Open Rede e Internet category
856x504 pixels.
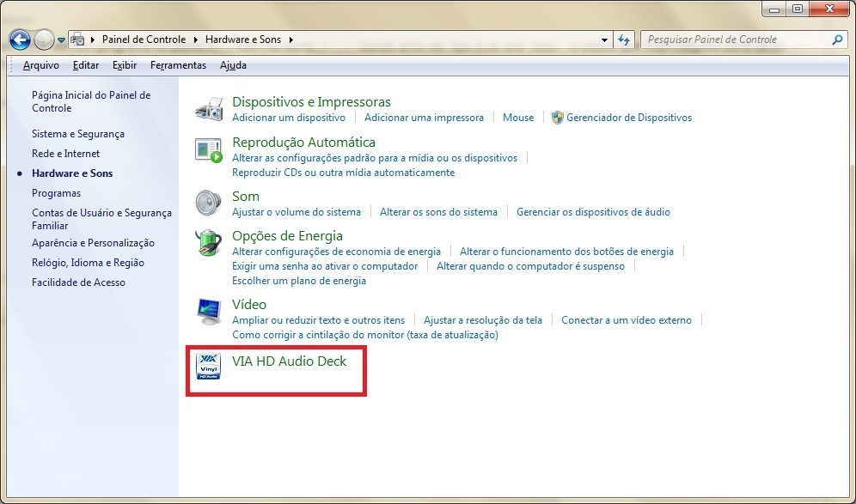coord(65,154)
